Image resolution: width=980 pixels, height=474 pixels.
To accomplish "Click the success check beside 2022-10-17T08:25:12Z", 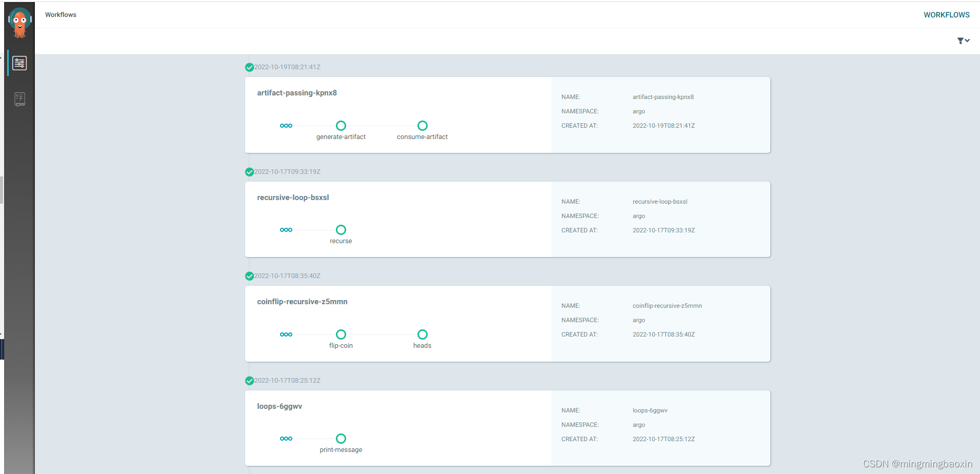I will pyautogui.click(x=249, y=380).
